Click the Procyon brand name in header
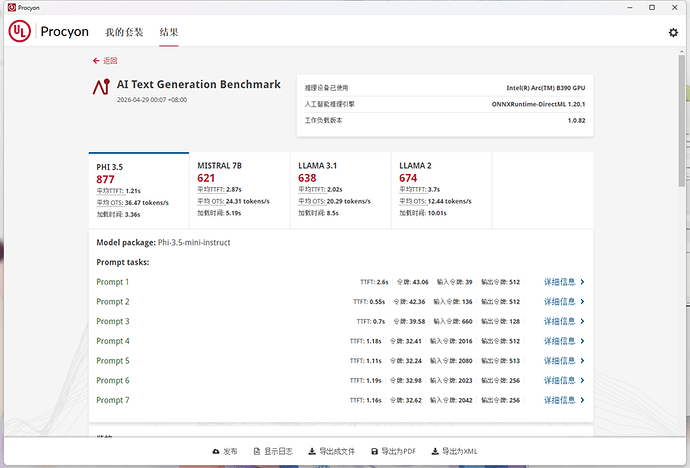This screenshot has height=468, width=690. coord(65,32)
